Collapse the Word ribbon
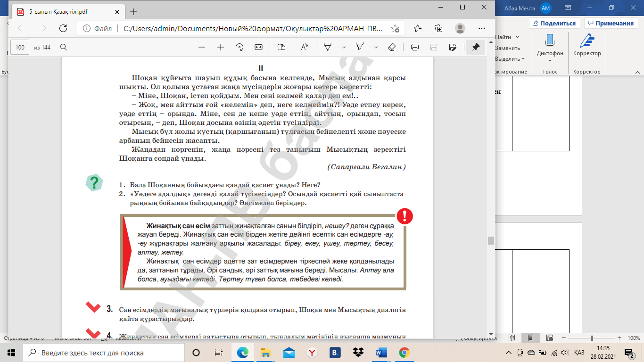 (637, 72)
